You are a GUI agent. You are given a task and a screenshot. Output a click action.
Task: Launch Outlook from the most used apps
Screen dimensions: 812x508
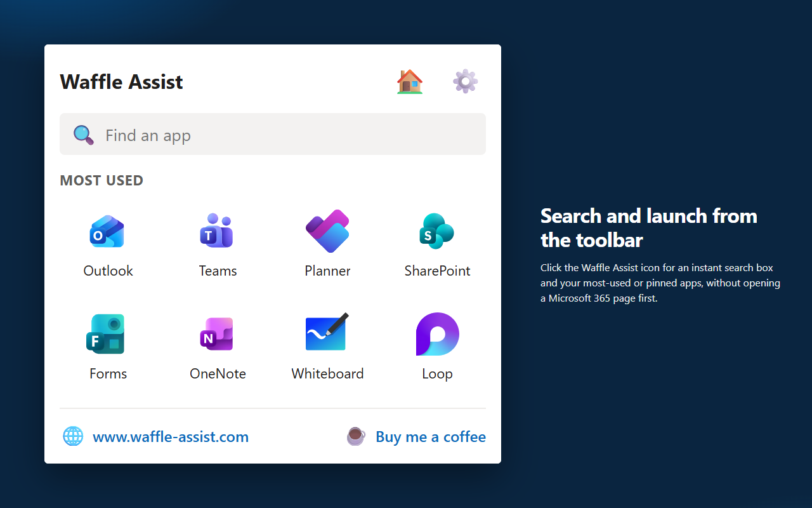pyautogui.click(x=107, y=231)
